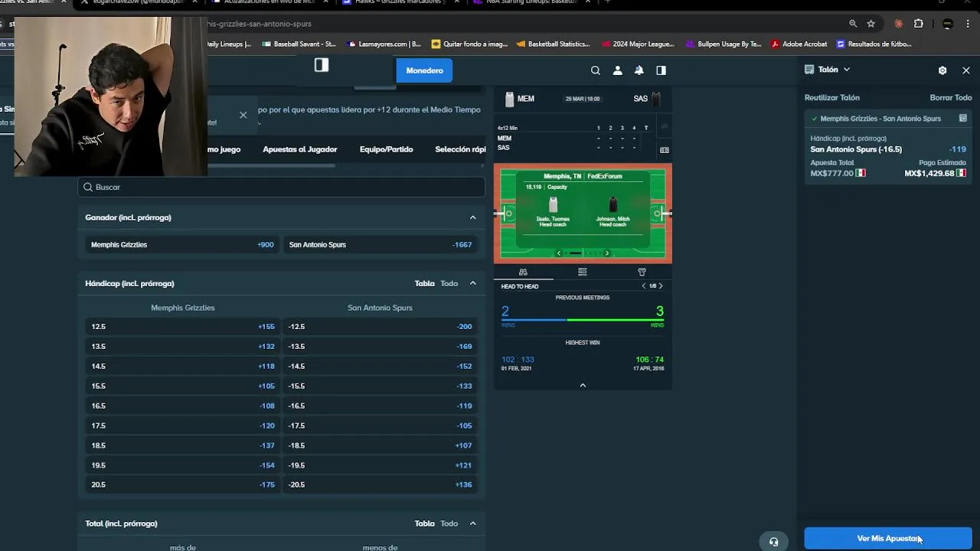Open the Selección rápida tab
The height and width of the screenshot is (551, 980).
click(x=460, y=149)
